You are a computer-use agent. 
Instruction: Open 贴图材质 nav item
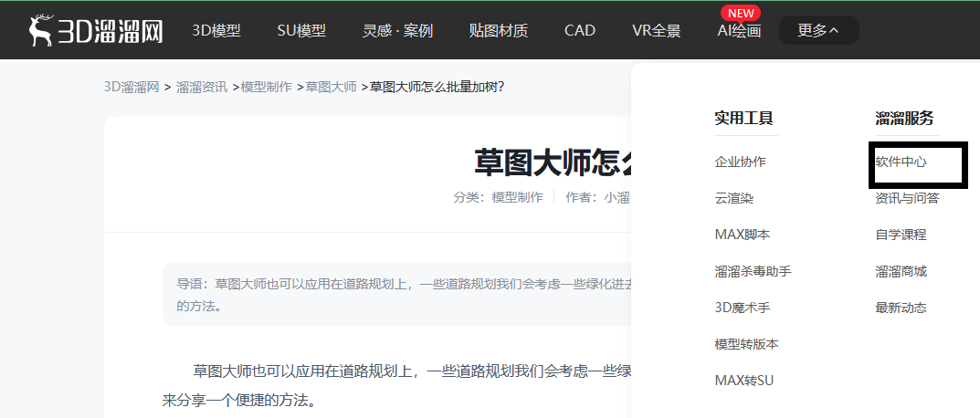[498, 30]
